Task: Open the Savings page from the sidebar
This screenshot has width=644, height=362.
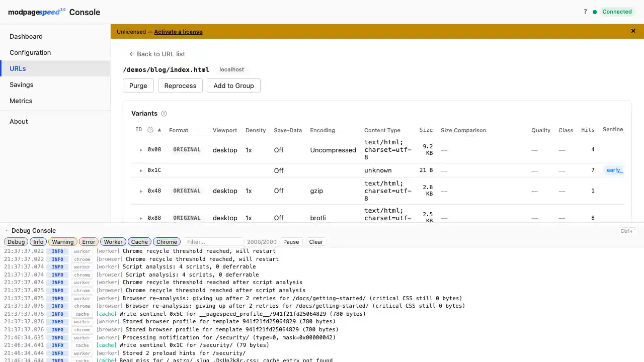Action: pyautogui.click(x=21, y=84)
